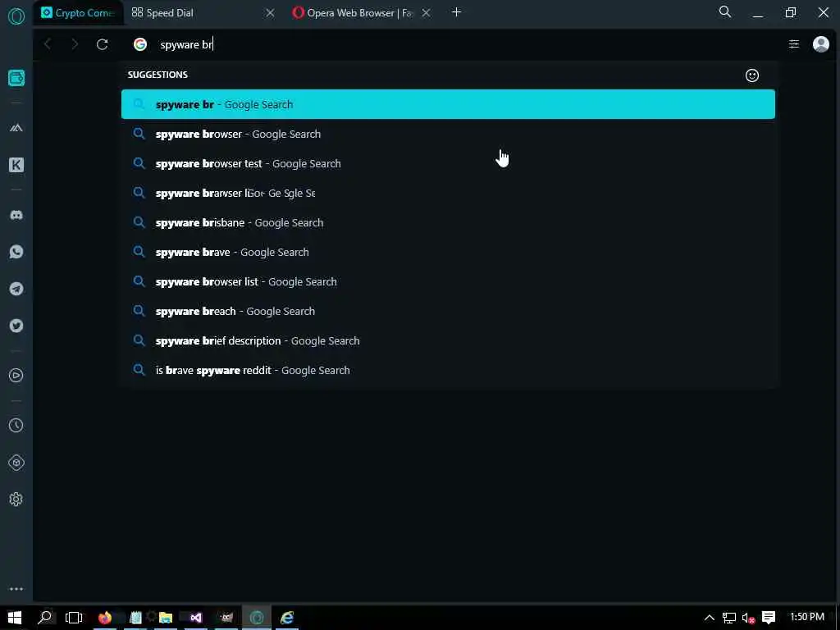Open Settings gear in the sidebar
Screen dimensions: 840x630
click(16, 500)
